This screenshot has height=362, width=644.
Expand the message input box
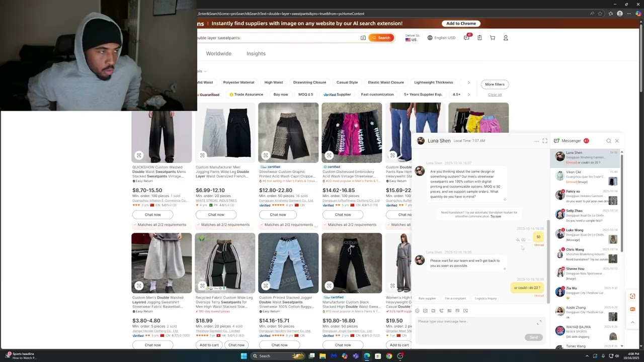tap(539, 322)
